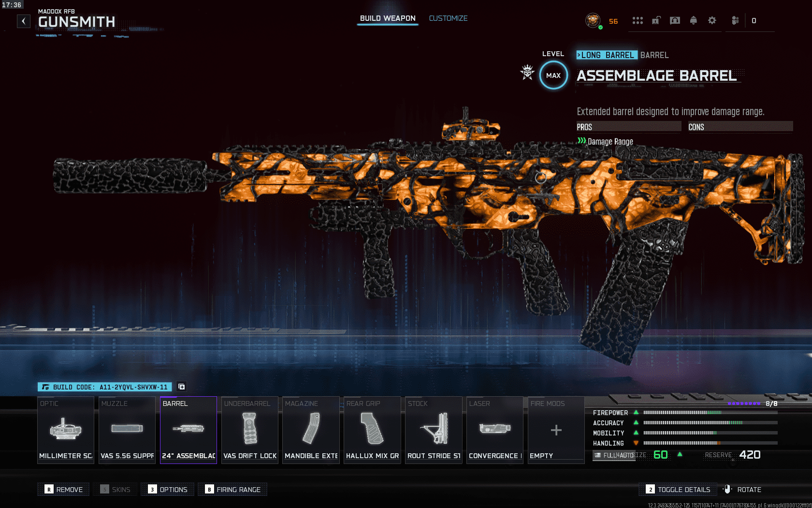This screenshot has width=812, height=508.
Task: Click the player profile emblem
Action: 593,20
